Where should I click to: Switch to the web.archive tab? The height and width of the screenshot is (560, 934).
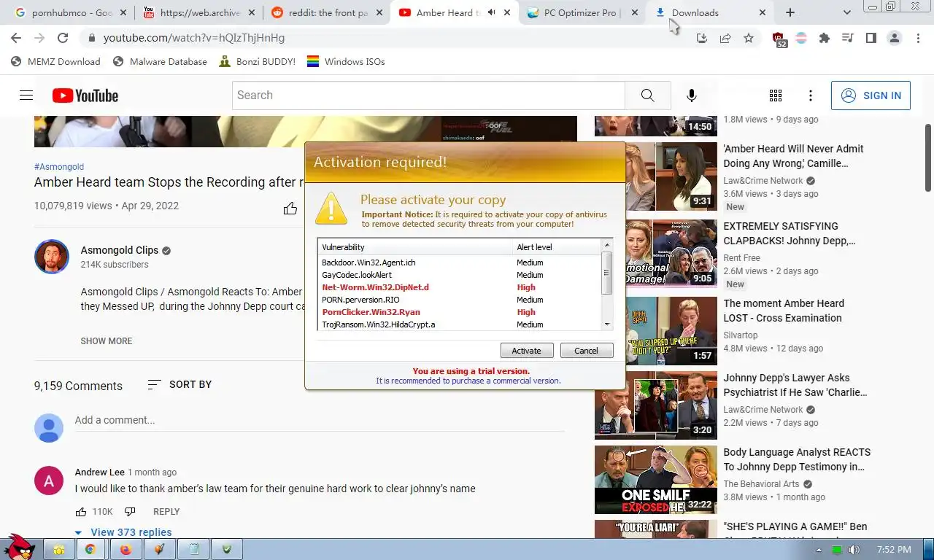[x=199, y=12]
